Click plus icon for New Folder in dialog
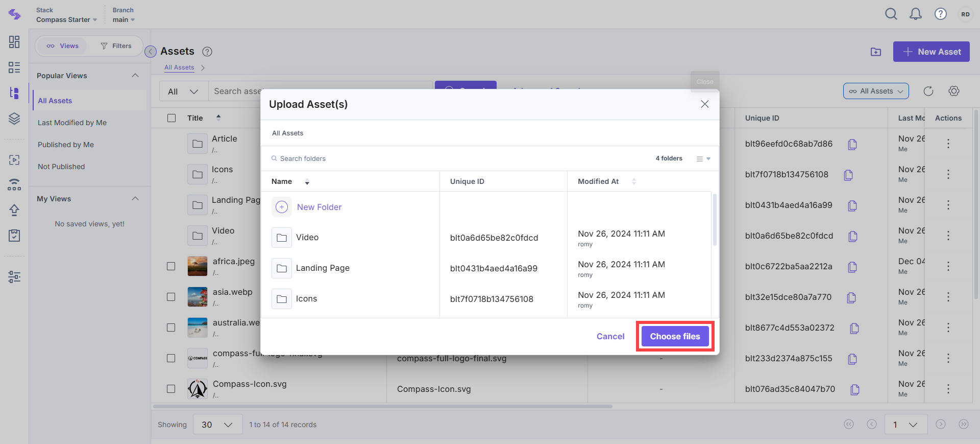 coord(282,207)
